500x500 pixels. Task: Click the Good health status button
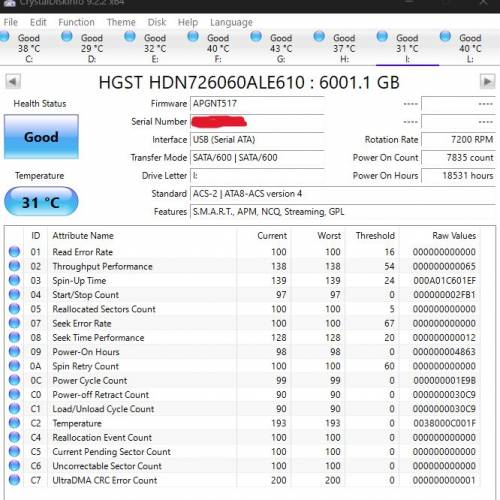(41, 137)
